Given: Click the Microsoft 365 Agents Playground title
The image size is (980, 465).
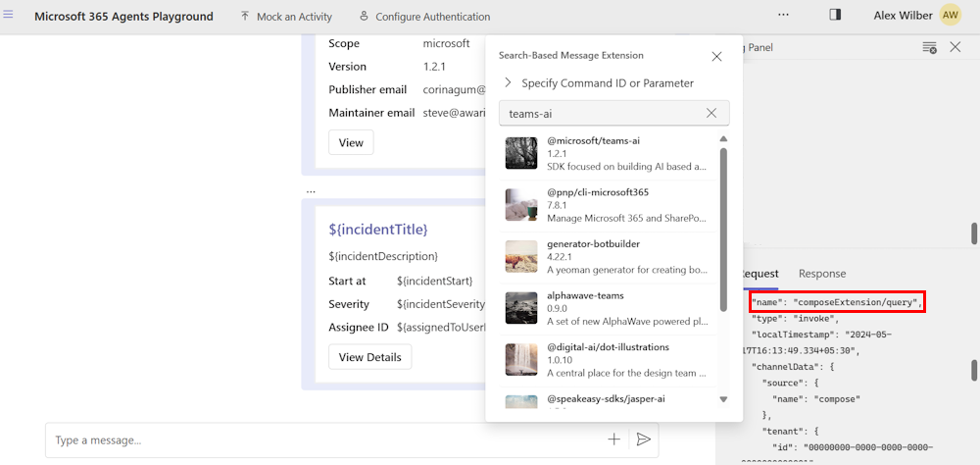Looking at the screenshot, I should tap(123, 17).
